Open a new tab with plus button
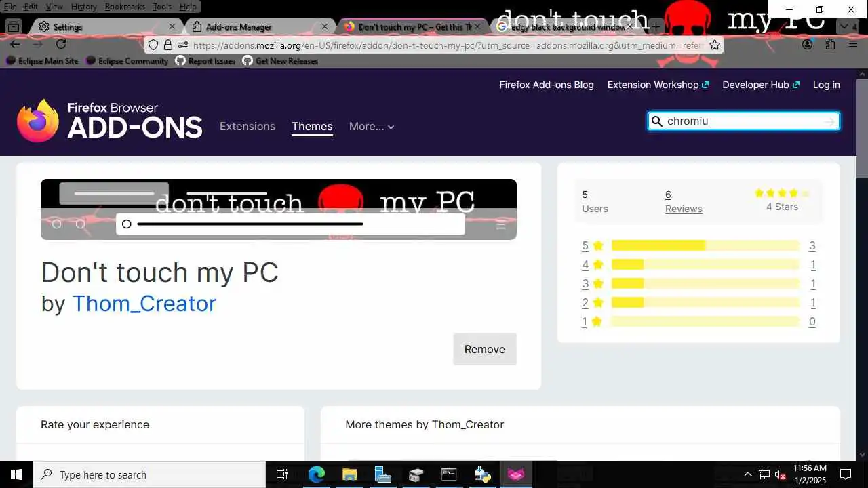 tap(656, 26)
